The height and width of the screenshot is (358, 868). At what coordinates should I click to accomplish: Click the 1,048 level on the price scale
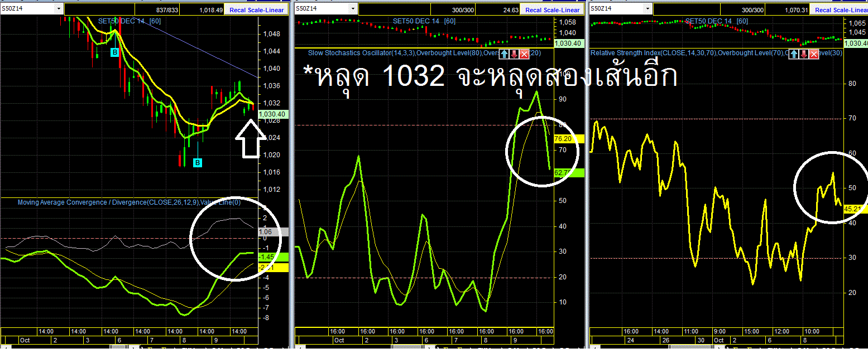[x=271, y=33]
